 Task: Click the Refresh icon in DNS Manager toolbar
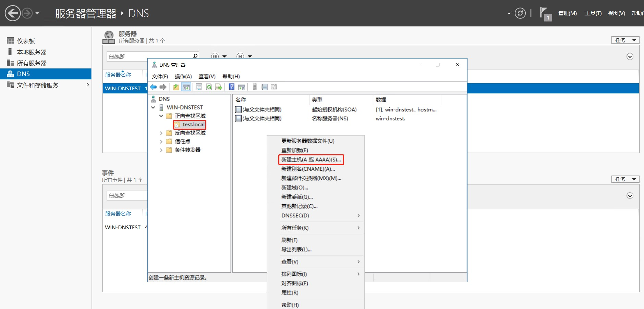coord(209,87)
